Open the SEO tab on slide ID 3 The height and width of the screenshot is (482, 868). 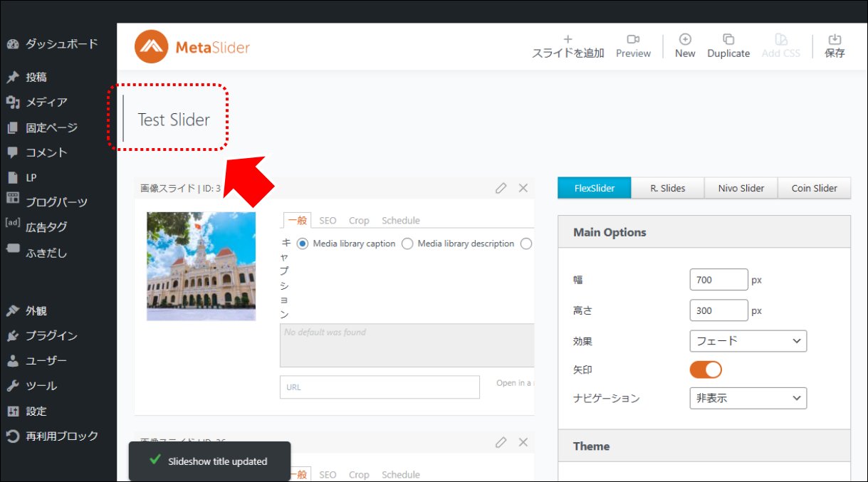(328, 221)
